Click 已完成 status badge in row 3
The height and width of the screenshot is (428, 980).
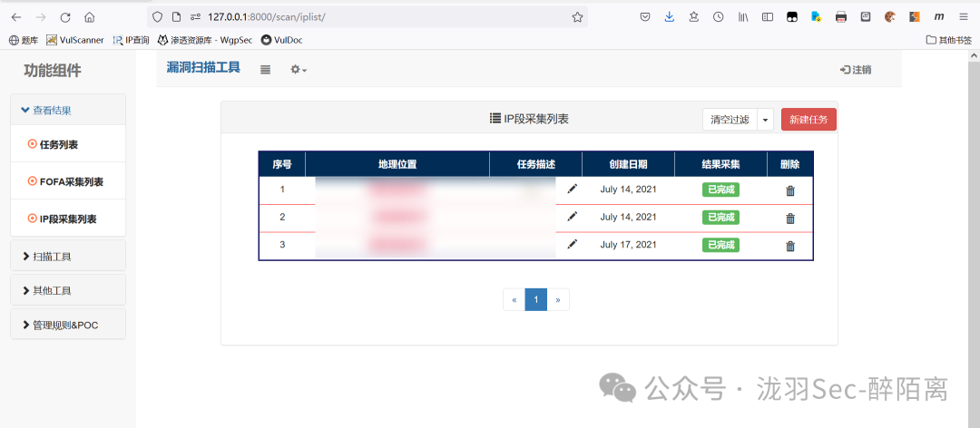tap(720, 244)
